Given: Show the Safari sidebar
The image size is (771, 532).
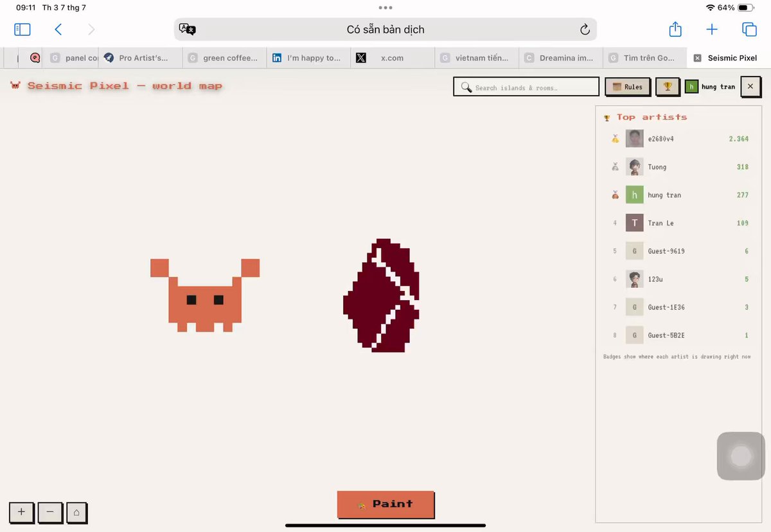Looking at the screenshot, I should tap(22, 30).
